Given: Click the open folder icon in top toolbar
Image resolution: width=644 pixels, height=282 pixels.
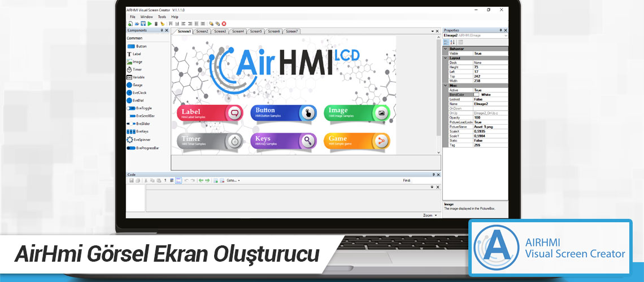Looking at the screenshot, I should point(137,24).
